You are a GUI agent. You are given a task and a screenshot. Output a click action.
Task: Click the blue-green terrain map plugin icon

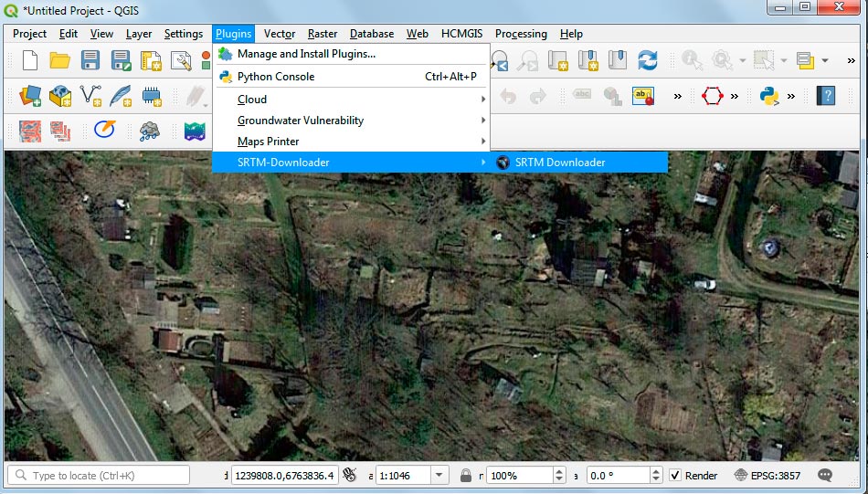pyautogui.click(x=195, y=131)
